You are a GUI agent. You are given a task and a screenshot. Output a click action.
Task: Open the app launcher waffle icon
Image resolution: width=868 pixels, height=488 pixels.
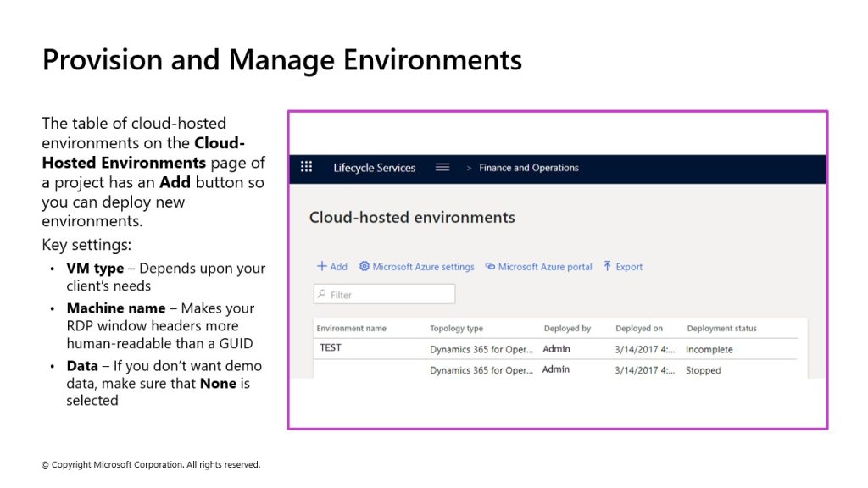[x=306, y=167]
